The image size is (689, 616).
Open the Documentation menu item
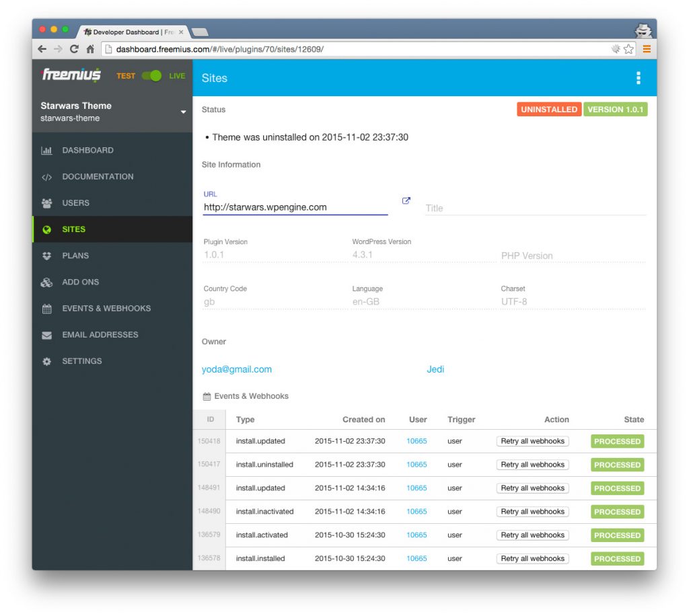point(112,176)
